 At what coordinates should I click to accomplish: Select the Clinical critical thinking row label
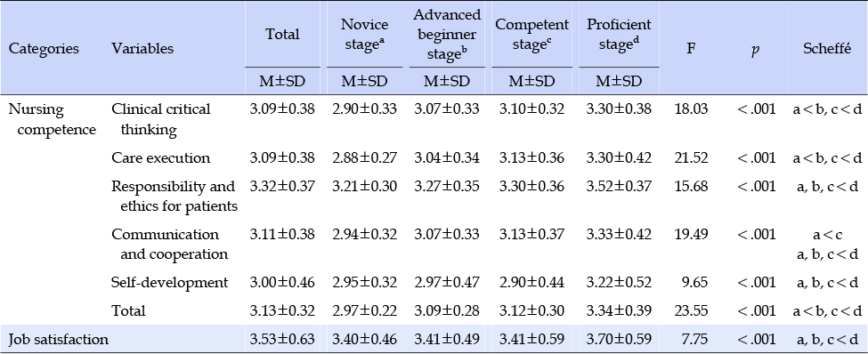pyautogui.click(x=160, y=119)
